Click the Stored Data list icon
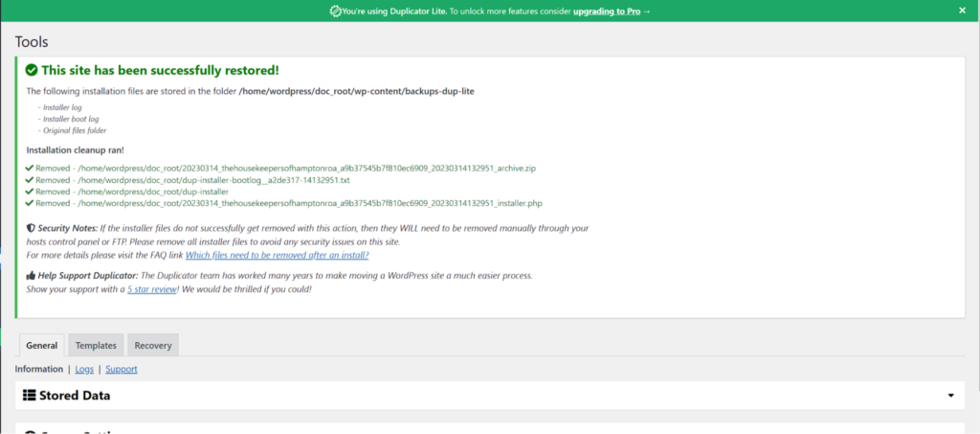The width and height of the screenshot is (980, 434). coord(29,396)
